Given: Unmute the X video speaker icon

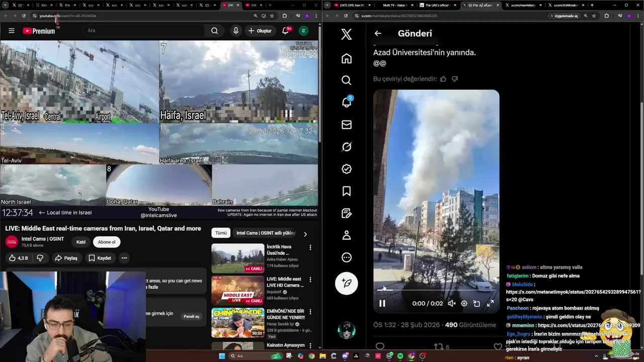Looking at the screenshot, I should pyautogui.click(x=451, y=303).
